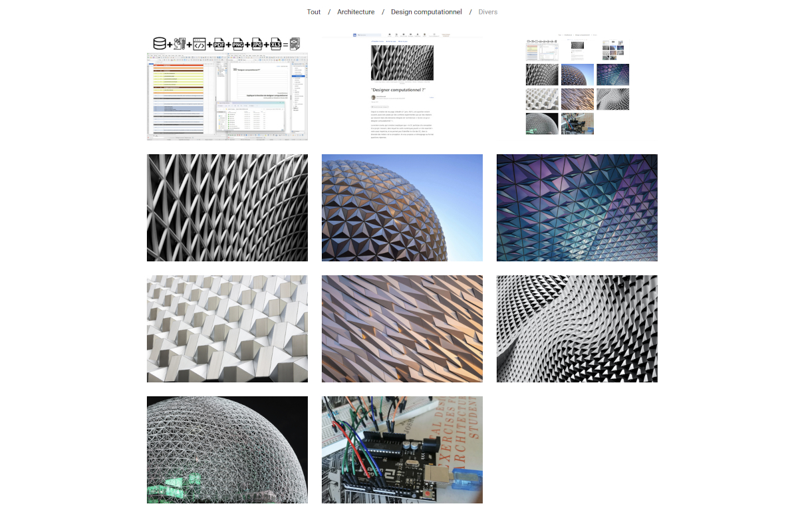Filter by Design computationnel
798x532 pixels.
(426, 12)
